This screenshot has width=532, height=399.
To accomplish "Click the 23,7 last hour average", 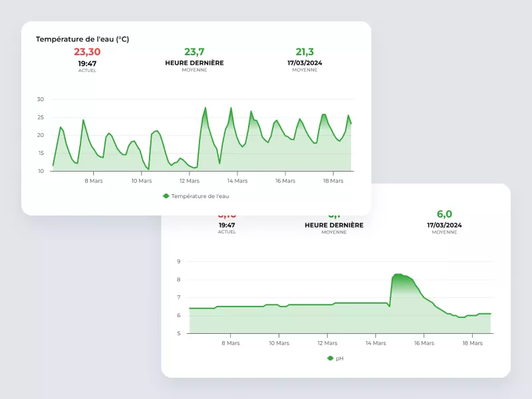I will pyautogui.click(x=194, y=52).
